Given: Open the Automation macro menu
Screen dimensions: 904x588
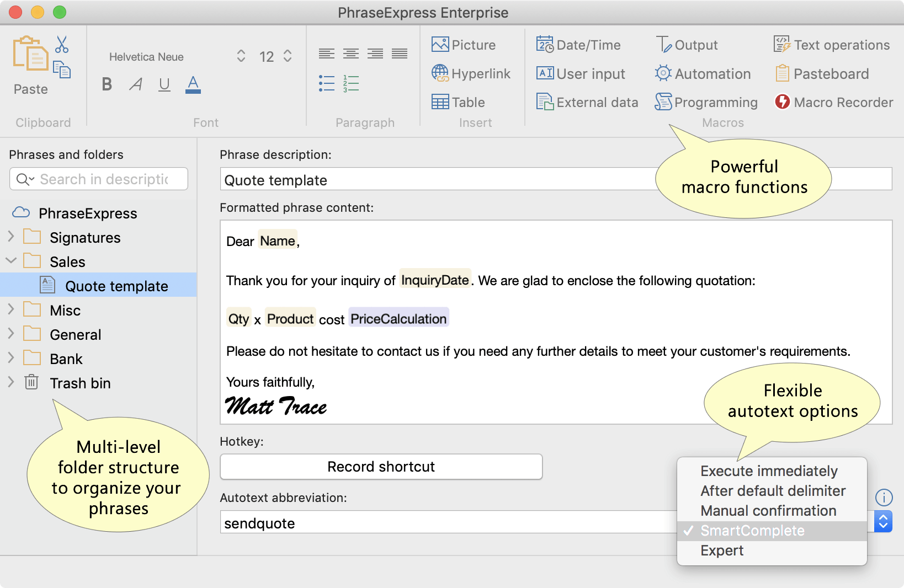Looking at the screenshot, I should tap(703, 73).
